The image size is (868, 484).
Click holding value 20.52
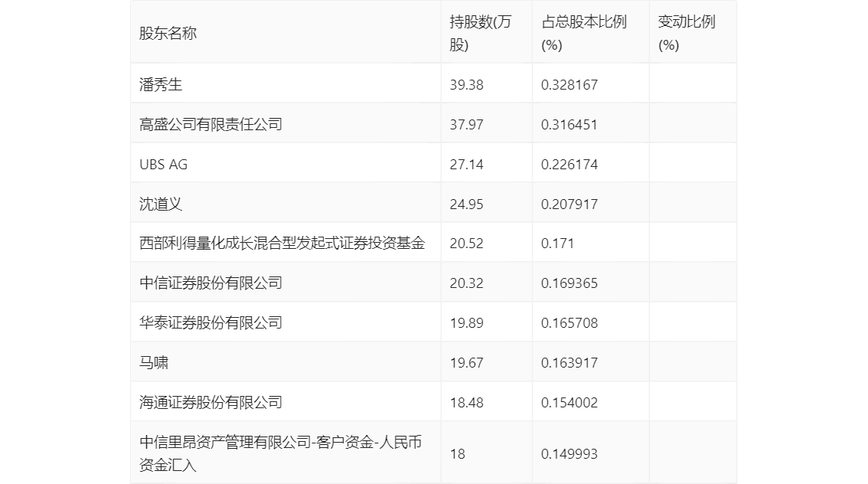467,243
